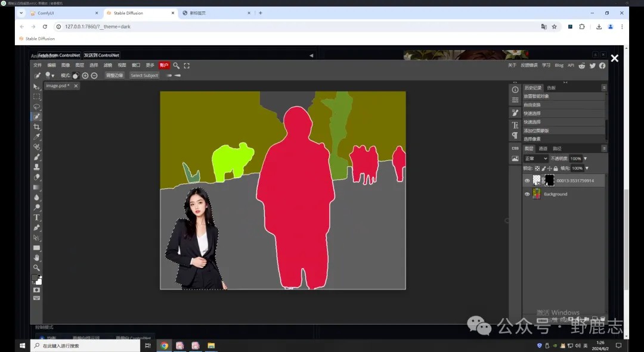Open the 滤镜 Filter menu
Viewport: 644px width, 352px height.
tap(107, 66)
